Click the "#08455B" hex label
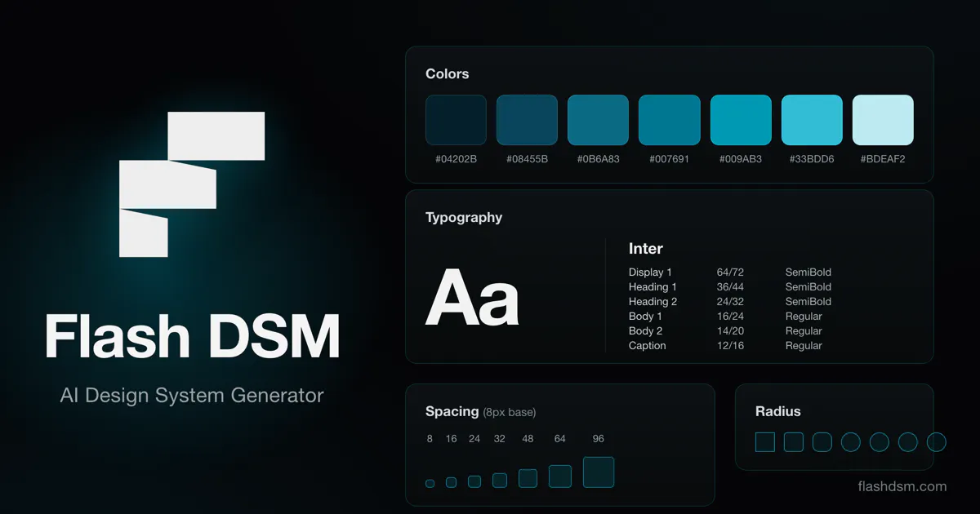Screen dimensions: 980x514 pos(527,159)
